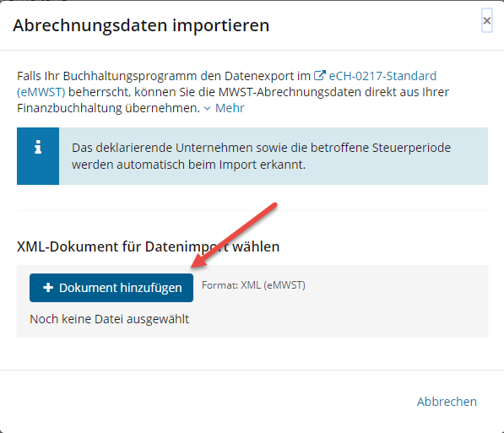This screenshot has width=504, height=433.
Task: Click the red annotation arrow
Action: 234,235
